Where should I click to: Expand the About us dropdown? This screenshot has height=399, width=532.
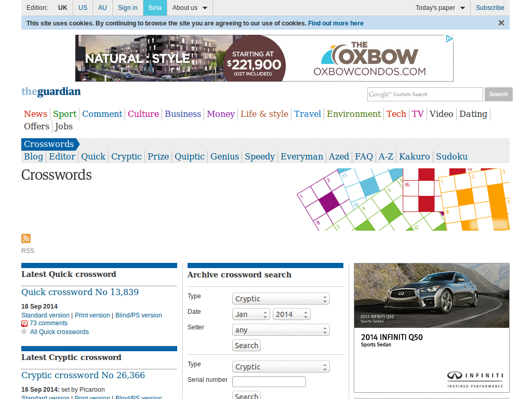tap(190, 8)
